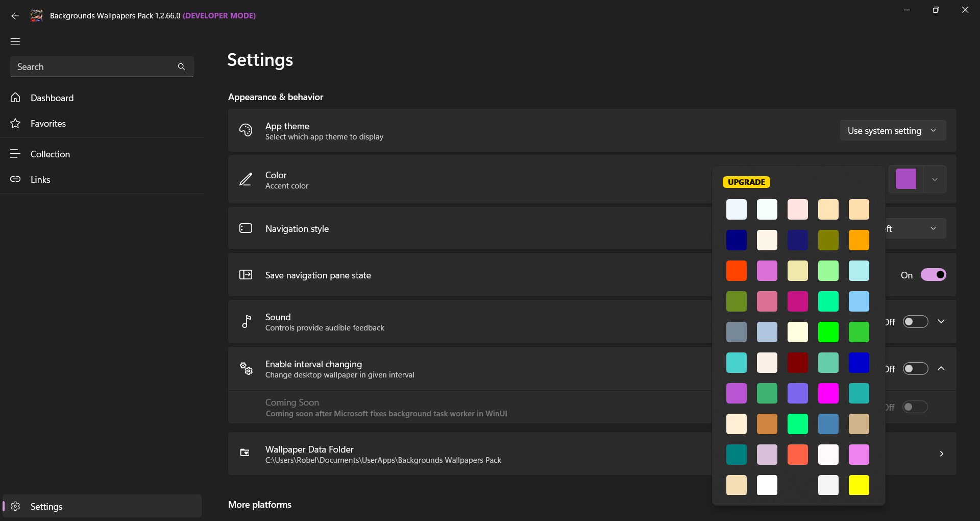
Task: Click the App theme palette icon
Action: tap(246, 130)
